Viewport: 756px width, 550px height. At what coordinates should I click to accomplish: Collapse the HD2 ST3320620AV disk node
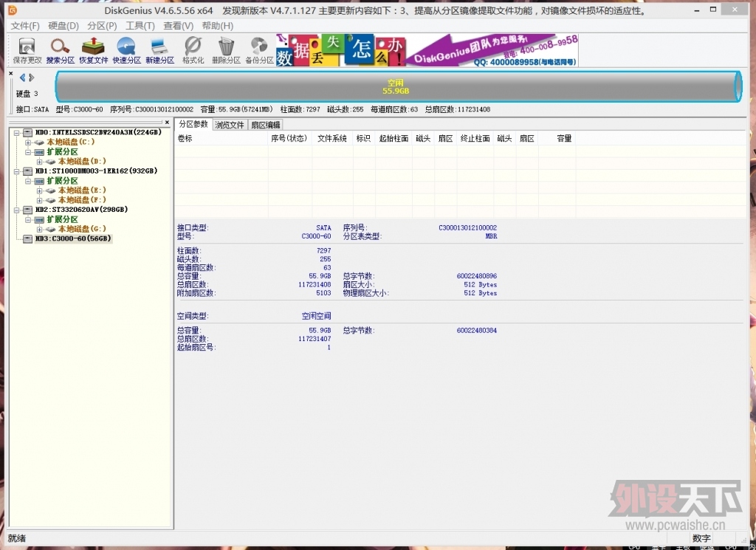pos(17,210)
